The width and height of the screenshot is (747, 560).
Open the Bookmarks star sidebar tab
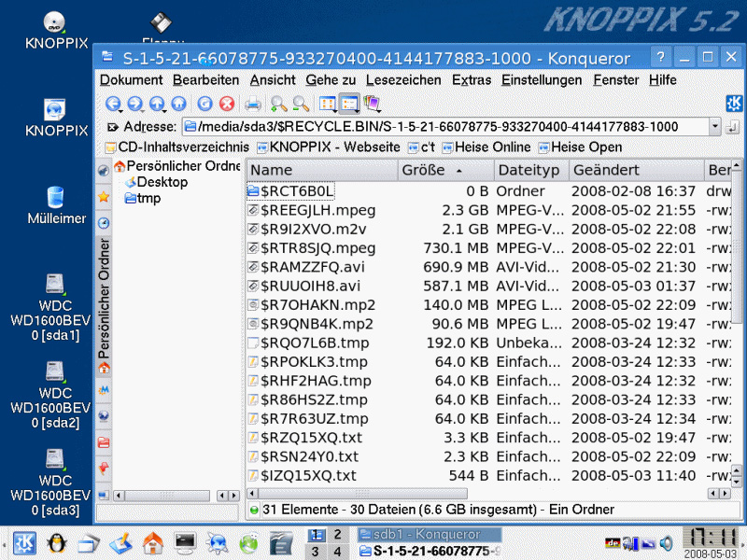[103, 197]
